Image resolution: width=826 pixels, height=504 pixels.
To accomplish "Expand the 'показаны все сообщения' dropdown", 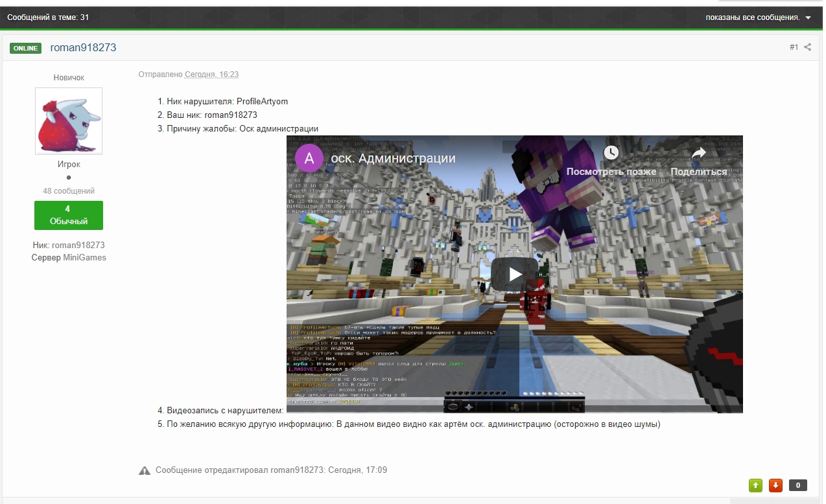I will pyautogui.click(x=759, y=17).
